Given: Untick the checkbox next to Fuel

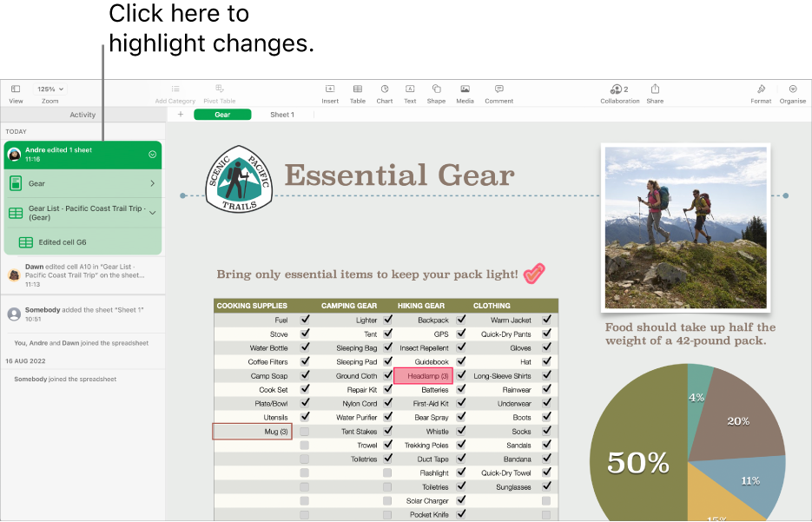Looking at the screenshot, I should pyautogui.click(x=303, y=320).
